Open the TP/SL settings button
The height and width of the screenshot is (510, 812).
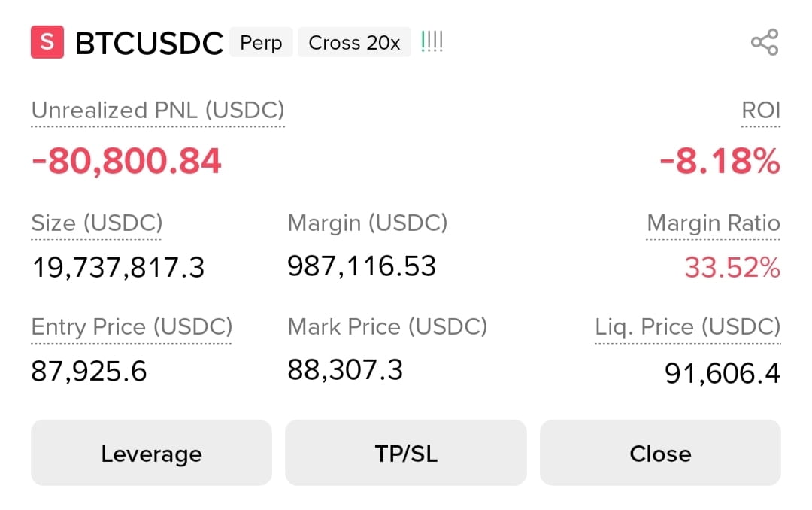coord(406,453)
